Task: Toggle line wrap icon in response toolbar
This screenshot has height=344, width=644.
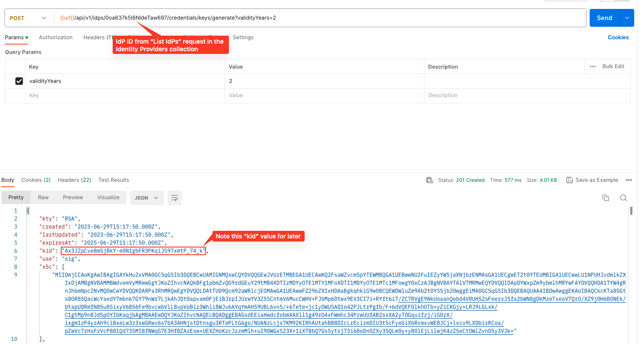Action: (175, 198)
